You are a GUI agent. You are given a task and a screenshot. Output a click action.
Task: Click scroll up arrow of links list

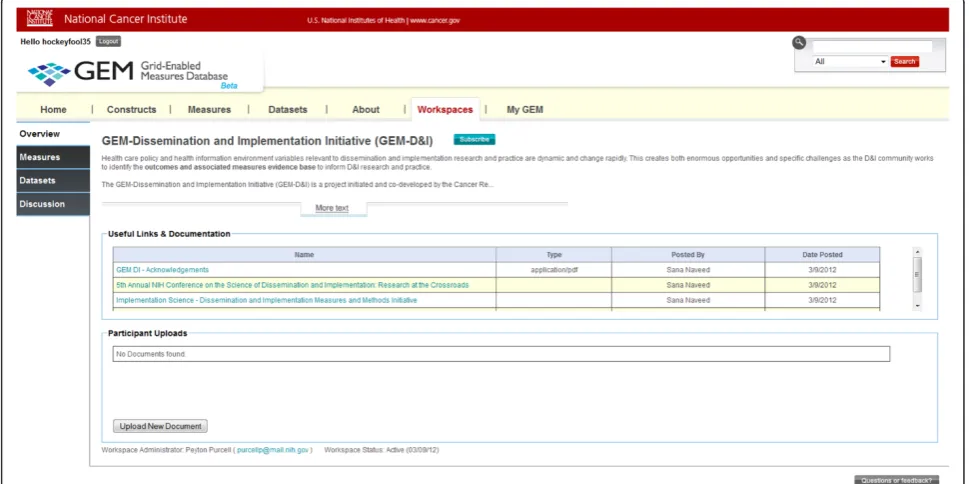click(917, 252)
